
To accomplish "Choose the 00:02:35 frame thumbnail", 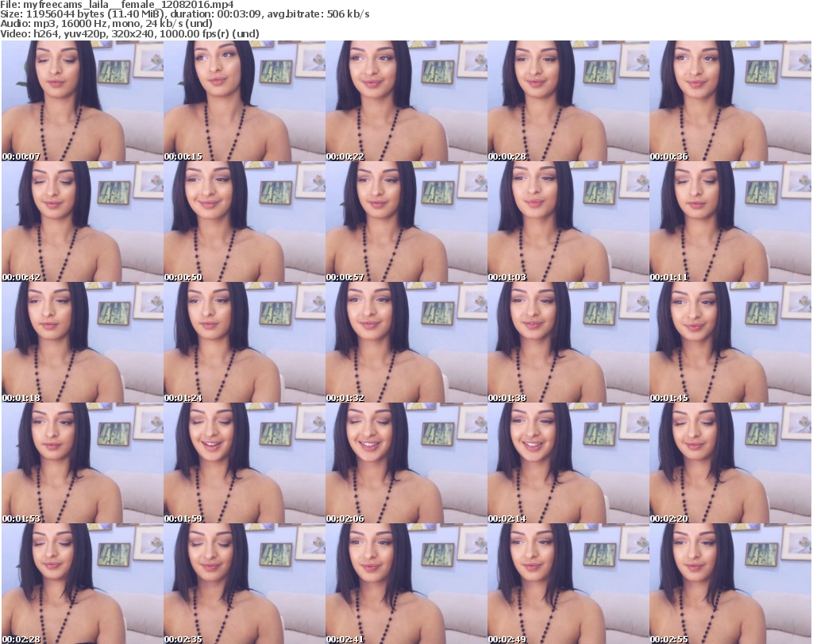I will (x=245, y=584).
